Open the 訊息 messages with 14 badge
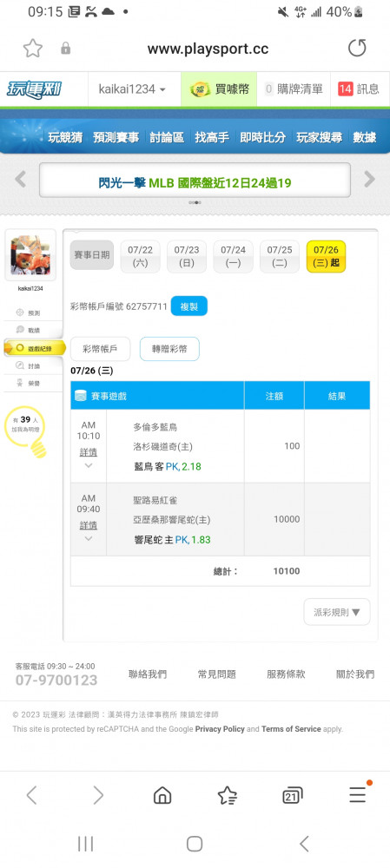The height and width of the screenshot is (868, 390). point(359,89)
